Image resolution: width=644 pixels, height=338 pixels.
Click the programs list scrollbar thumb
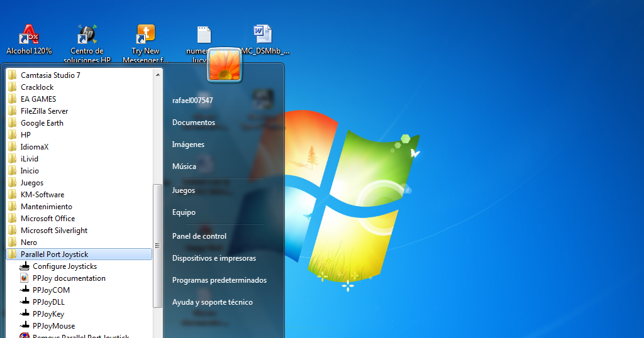click(x=157, y=245)
